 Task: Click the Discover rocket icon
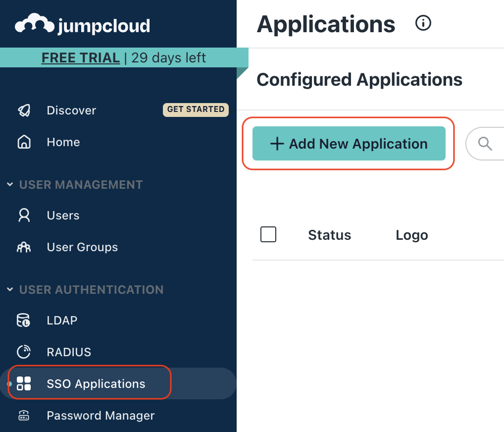point(24,110)
